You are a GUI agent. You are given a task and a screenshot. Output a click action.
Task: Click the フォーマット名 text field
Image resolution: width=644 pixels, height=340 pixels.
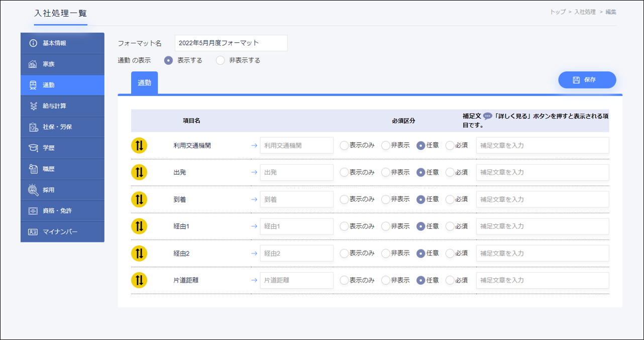231,43
